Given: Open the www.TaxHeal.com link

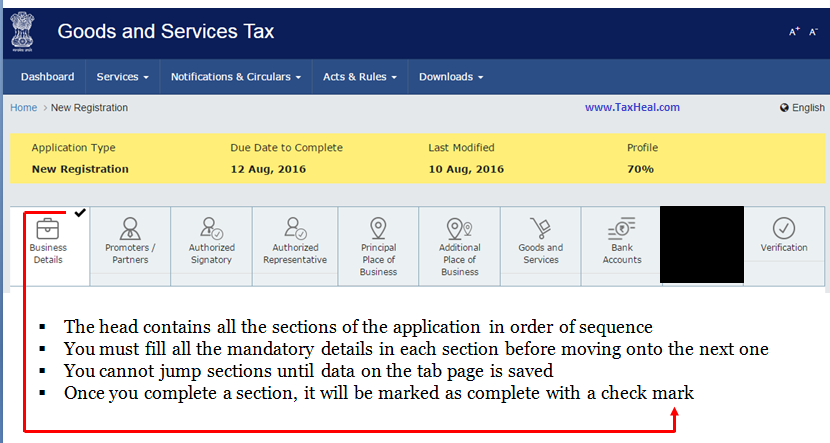Looking at the screenshot, I should pos(632,107).
